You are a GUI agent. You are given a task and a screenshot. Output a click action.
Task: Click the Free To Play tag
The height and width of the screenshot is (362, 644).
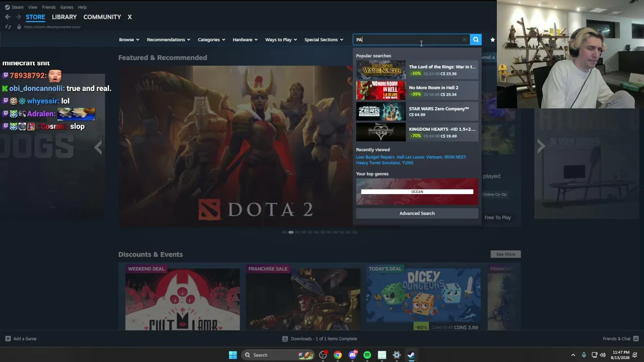tap(498, 218)
